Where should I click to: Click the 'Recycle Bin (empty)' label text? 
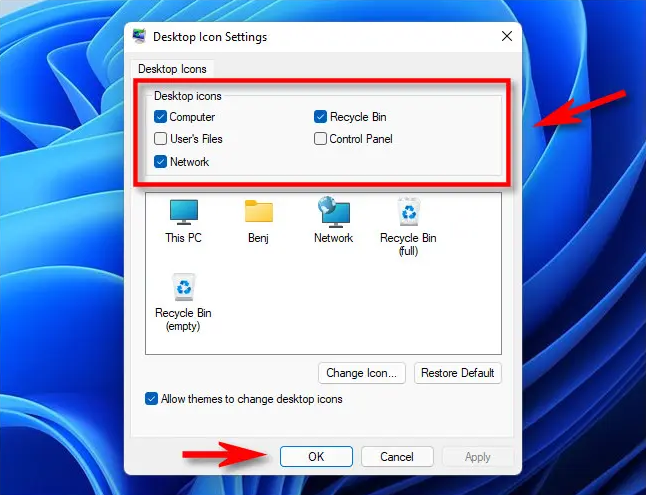point(183,319)
